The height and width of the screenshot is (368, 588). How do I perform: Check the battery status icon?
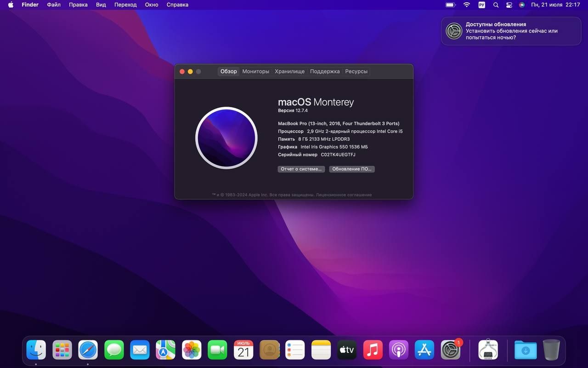[x=450, y=5]
